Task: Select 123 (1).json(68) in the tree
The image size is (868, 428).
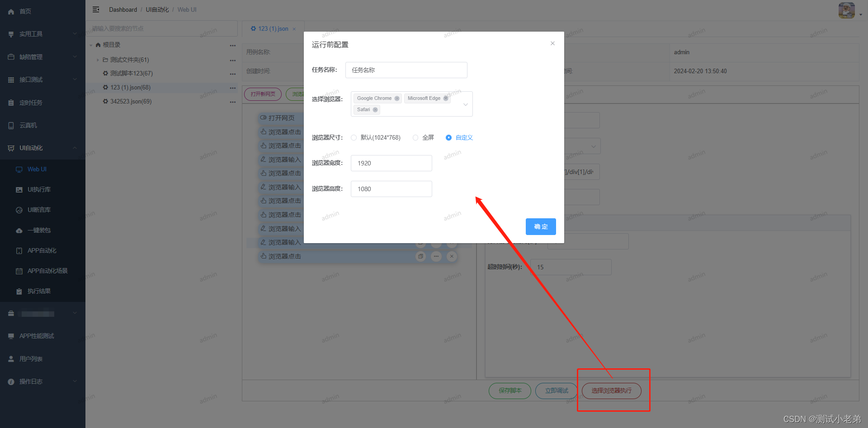Action: (x=130, y=87)
